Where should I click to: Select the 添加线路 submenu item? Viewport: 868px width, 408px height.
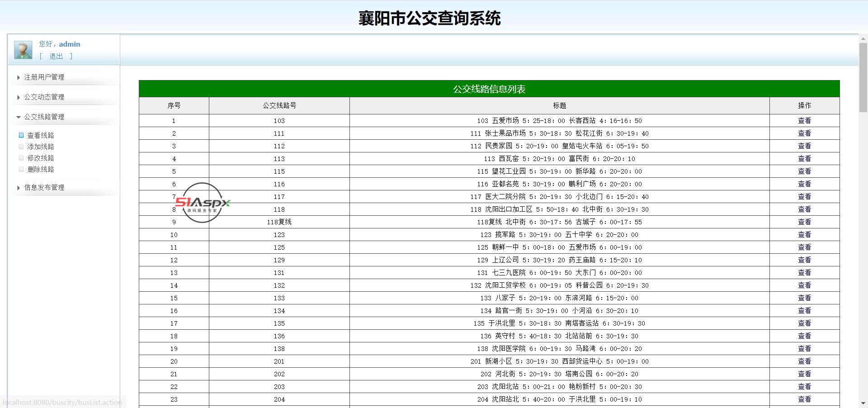[x=41, y=147]
